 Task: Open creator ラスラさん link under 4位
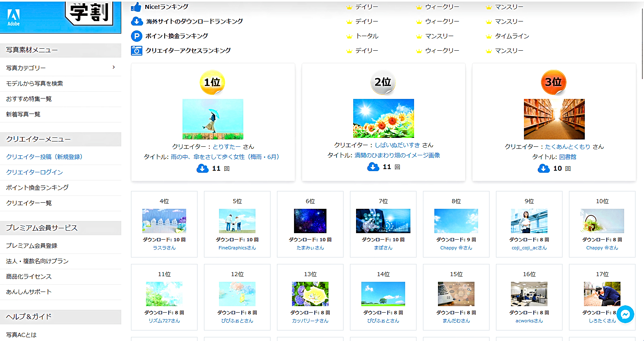click(164, 248)
